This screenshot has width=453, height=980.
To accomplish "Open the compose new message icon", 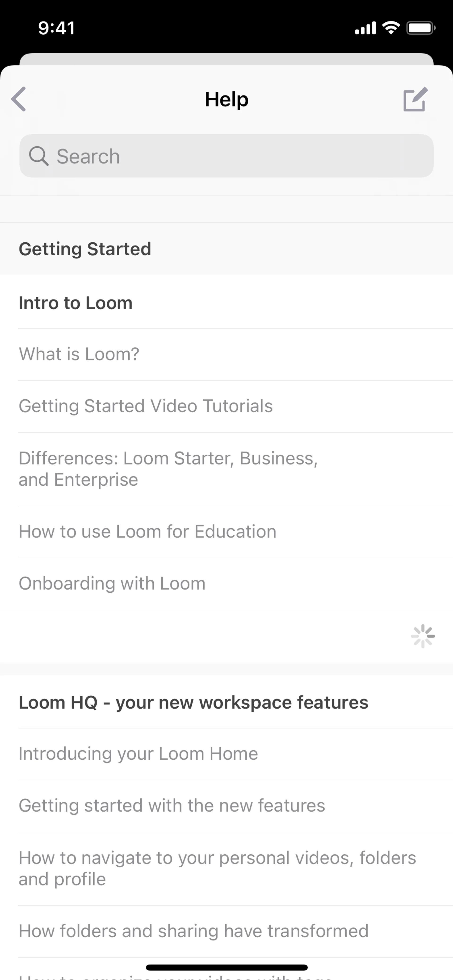I will [415, 99].
